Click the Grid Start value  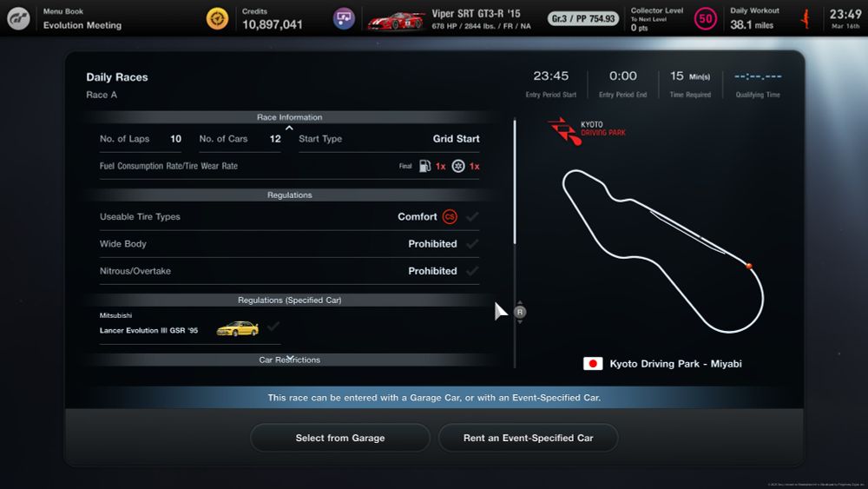pos(457,139)
